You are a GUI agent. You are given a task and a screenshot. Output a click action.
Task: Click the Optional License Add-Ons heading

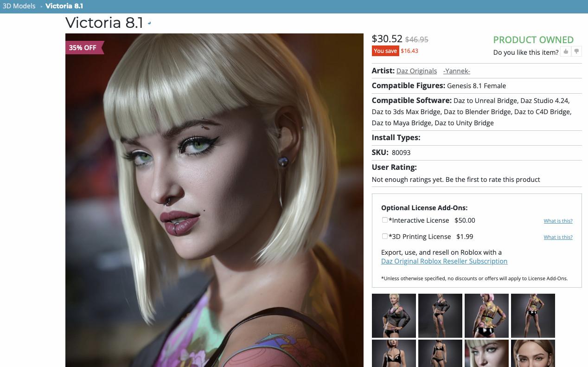click(424, 208)
